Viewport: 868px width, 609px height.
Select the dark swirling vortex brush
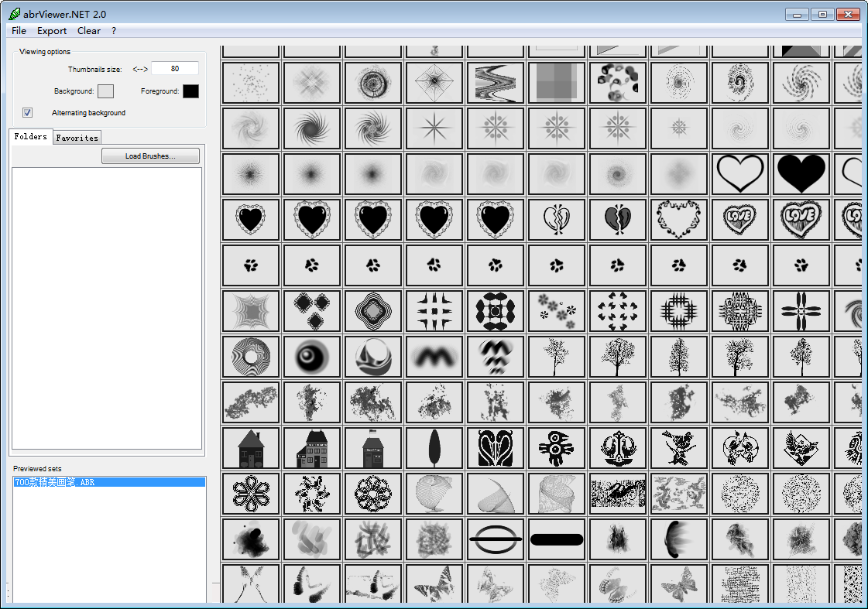tap(312, 128)
